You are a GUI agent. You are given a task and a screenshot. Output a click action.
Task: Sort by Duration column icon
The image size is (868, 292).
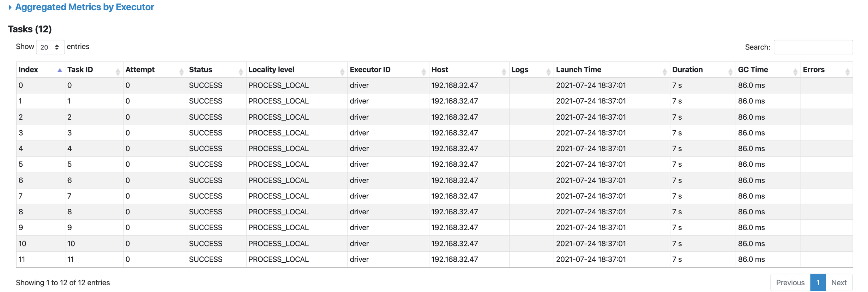point(730,72)
